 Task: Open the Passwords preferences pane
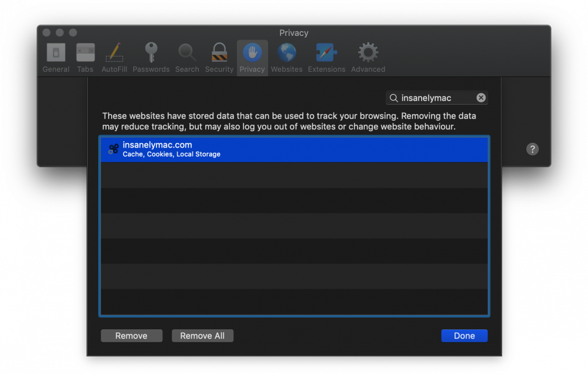(151, 58)
